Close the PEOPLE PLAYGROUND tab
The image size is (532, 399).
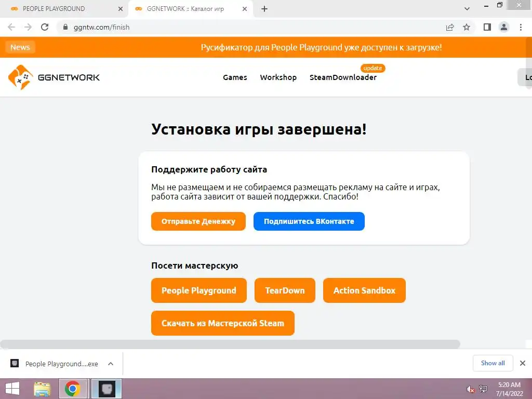point(121,9)
